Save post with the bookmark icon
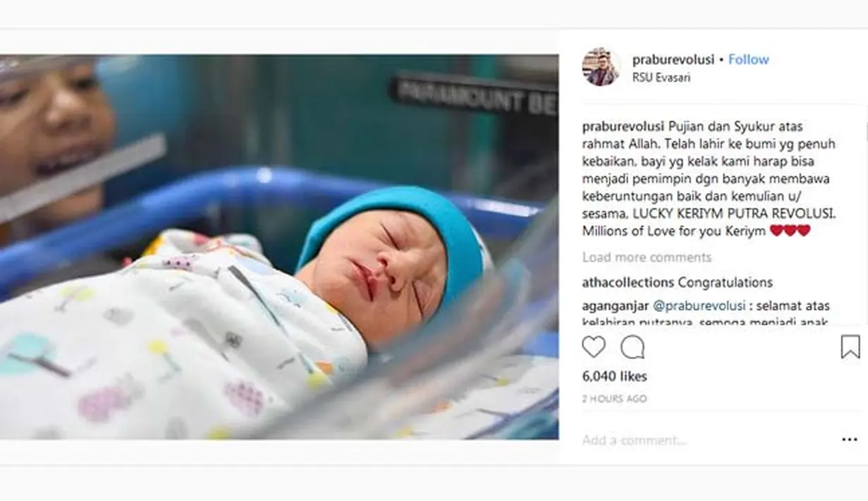 tap(850, 347)
